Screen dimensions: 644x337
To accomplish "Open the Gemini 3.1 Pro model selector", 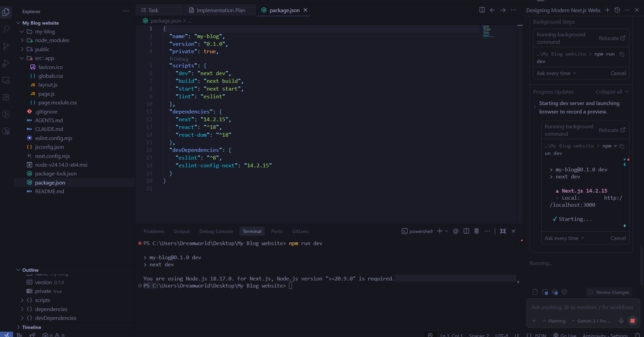I will point(591,321).
